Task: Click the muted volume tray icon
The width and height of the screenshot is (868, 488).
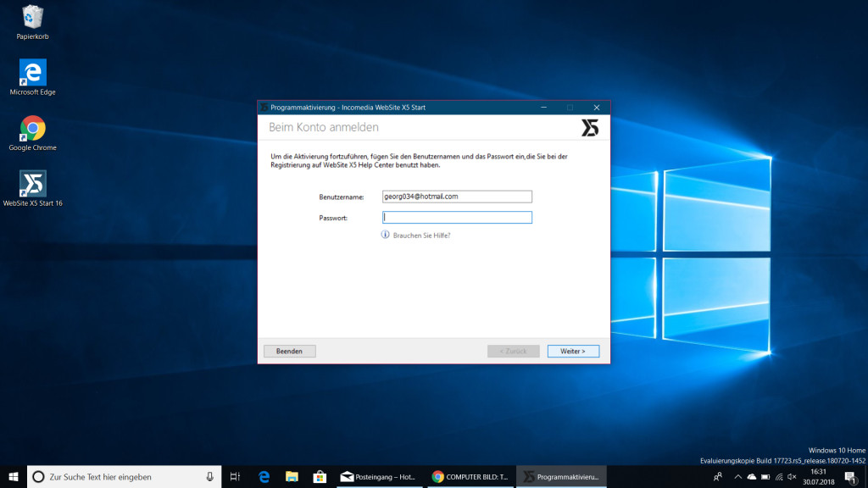Action: click(x=793, y=476)
